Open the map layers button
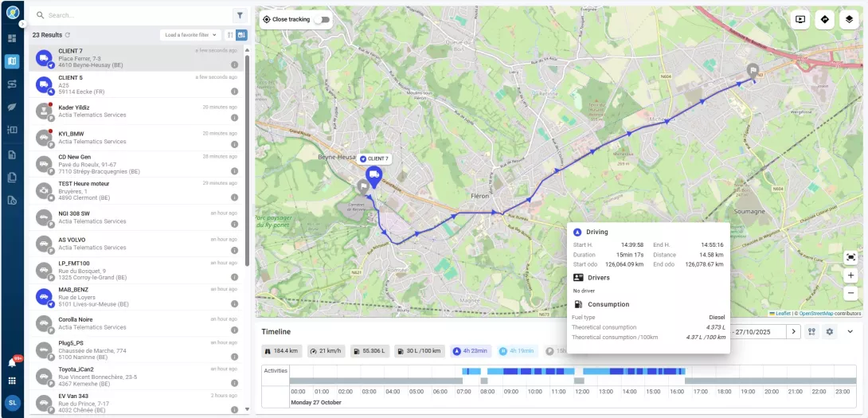 pyautogui.click(x=849, y=19)
